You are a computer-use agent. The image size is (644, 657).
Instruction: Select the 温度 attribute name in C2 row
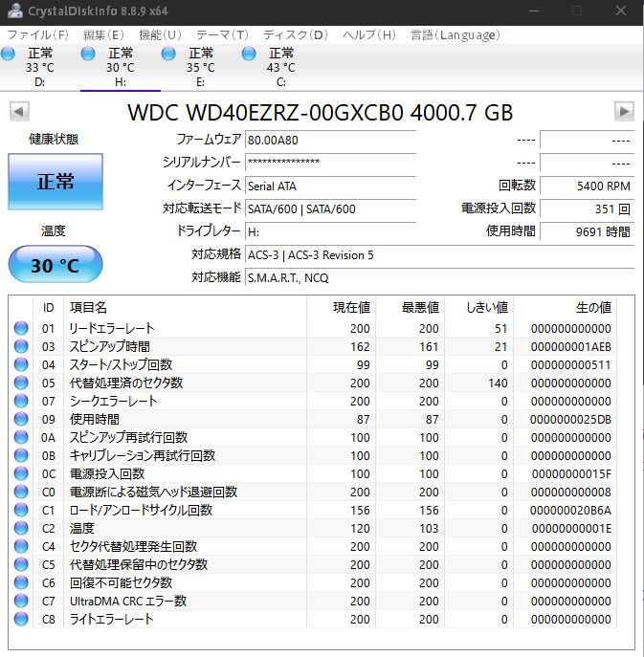[82, 528]
